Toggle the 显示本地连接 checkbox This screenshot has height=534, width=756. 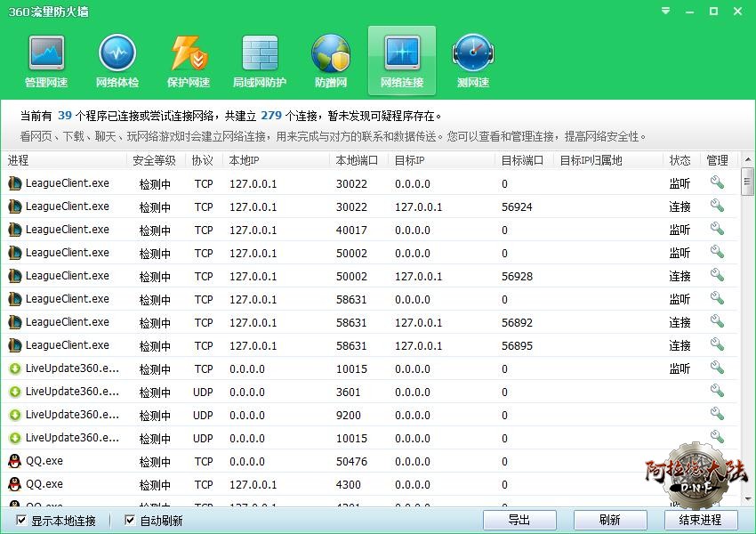[22, 521]
